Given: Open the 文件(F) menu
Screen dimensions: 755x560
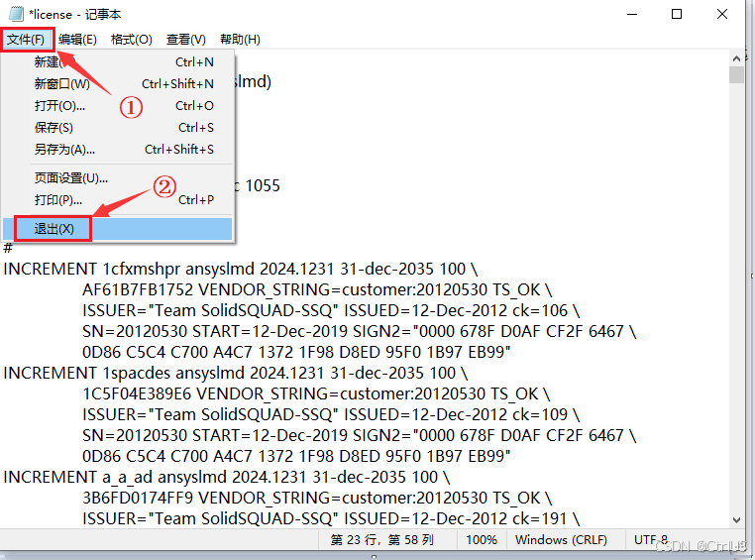Looking at the screenshot, I should point(26,40).
